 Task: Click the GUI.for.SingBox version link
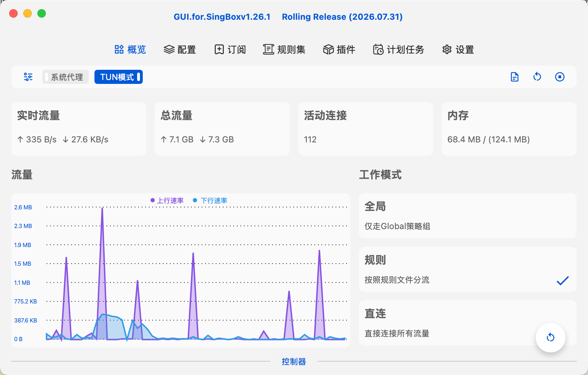[x=222, y=17]
